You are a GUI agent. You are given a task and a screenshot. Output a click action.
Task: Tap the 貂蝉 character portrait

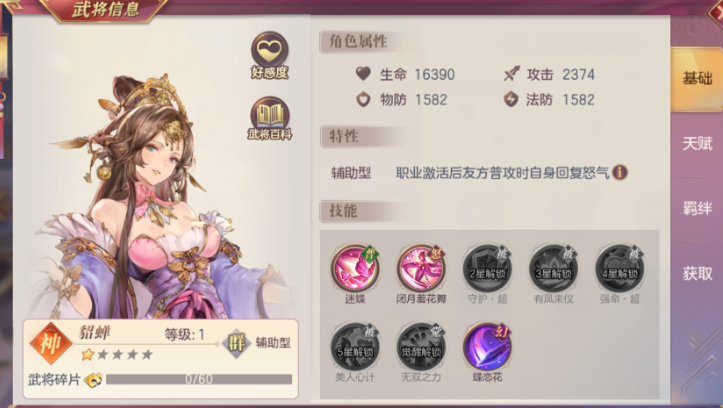pos(152,198)
